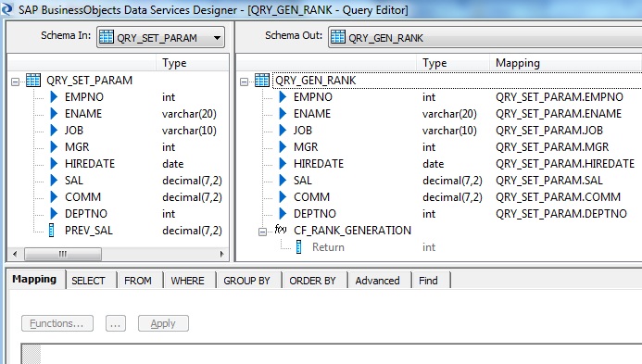Click the output schema Mapping column header

(565, 63)
